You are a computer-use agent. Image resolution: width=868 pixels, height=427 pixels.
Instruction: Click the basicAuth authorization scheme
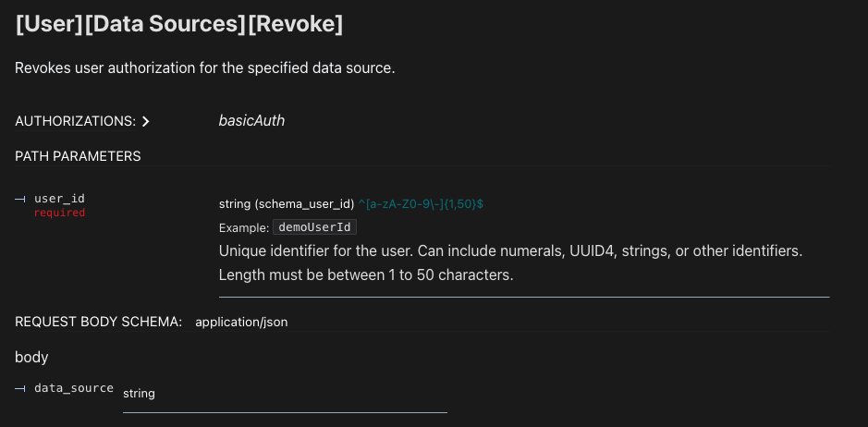[251, 120]
